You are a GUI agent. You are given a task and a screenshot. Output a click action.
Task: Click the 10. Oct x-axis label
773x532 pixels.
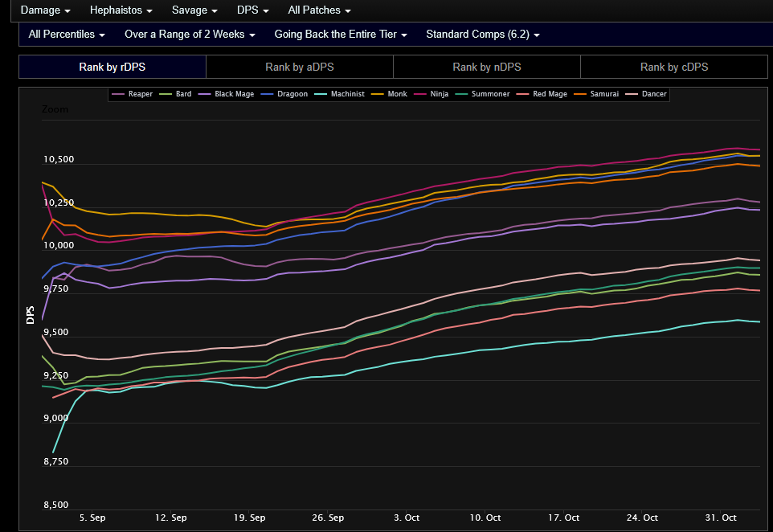[x=485, y=518]
